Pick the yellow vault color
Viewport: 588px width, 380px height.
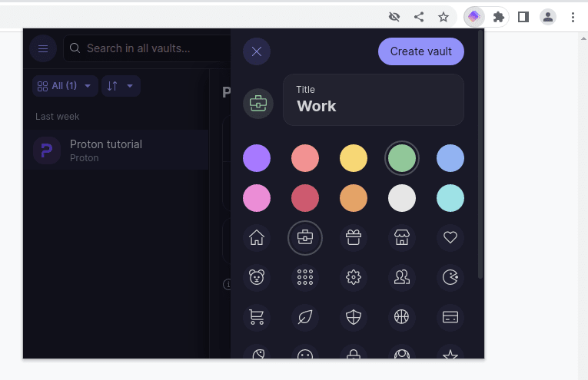(x=354, y=158)
